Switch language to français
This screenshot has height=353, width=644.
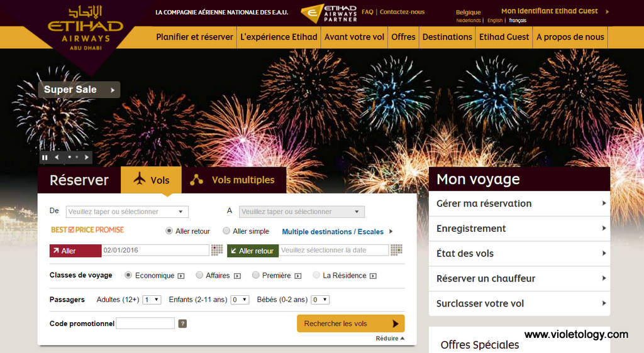point(518,21)
